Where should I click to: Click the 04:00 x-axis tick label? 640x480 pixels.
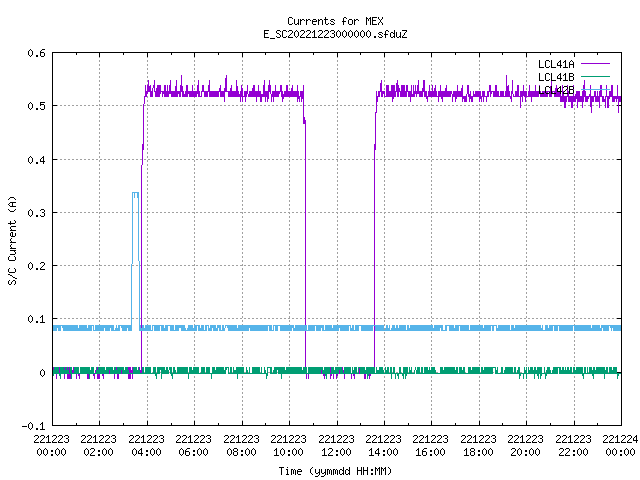pos(146,452)
